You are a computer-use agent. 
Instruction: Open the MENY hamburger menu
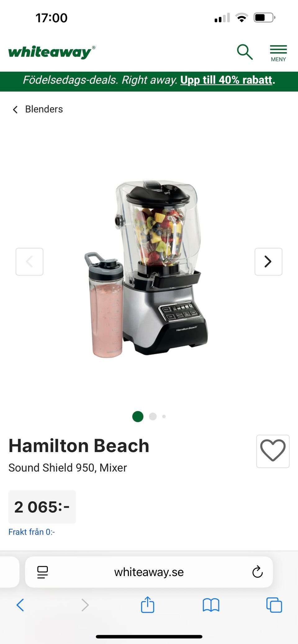[x=278, y=53]
